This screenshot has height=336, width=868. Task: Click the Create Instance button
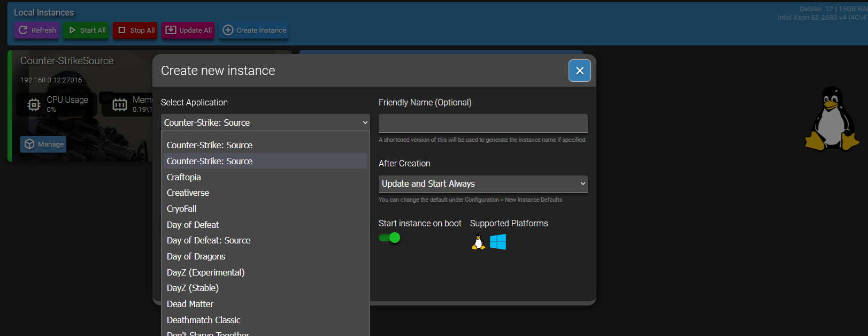coord(255,30)
